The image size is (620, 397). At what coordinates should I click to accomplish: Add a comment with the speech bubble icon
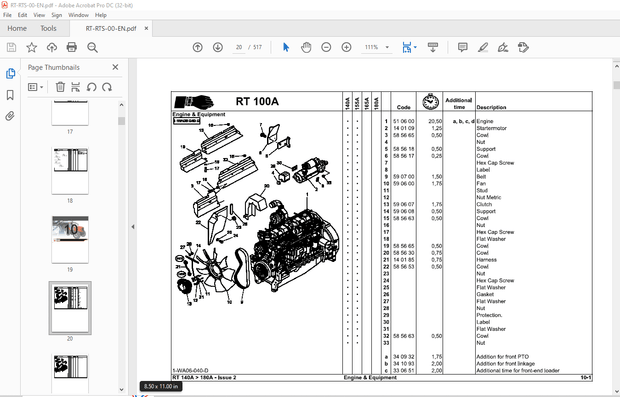pos(462,47)
